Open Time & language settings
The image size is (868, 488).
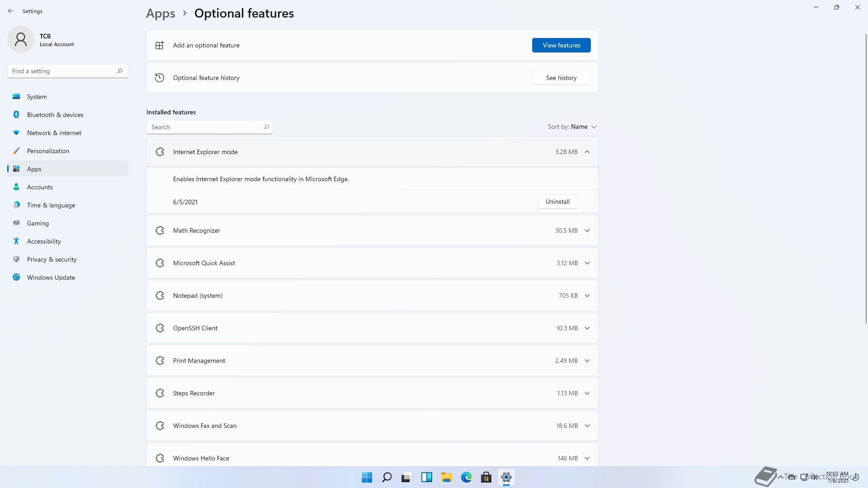(68, 205)
